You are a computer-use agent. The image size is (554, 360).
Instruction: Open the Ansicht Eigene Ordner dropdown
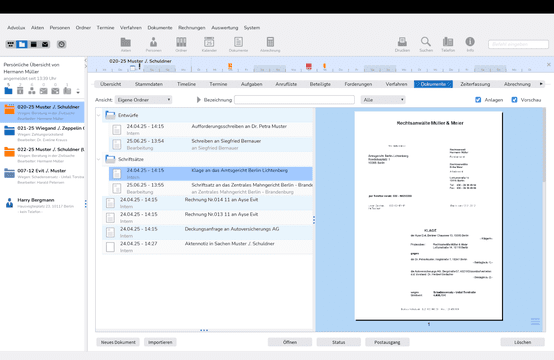pos(143,100)
